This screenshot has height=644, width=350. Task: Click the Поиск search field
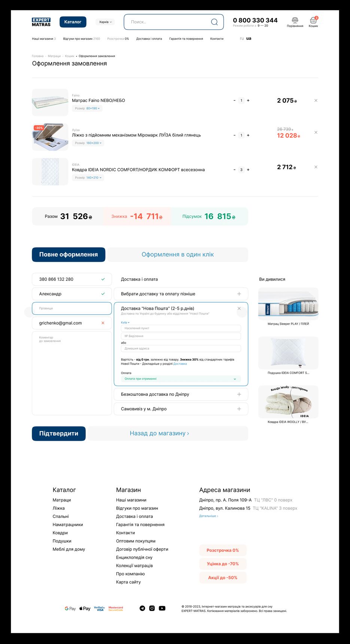pyautogui.click(x=174, y=22)
